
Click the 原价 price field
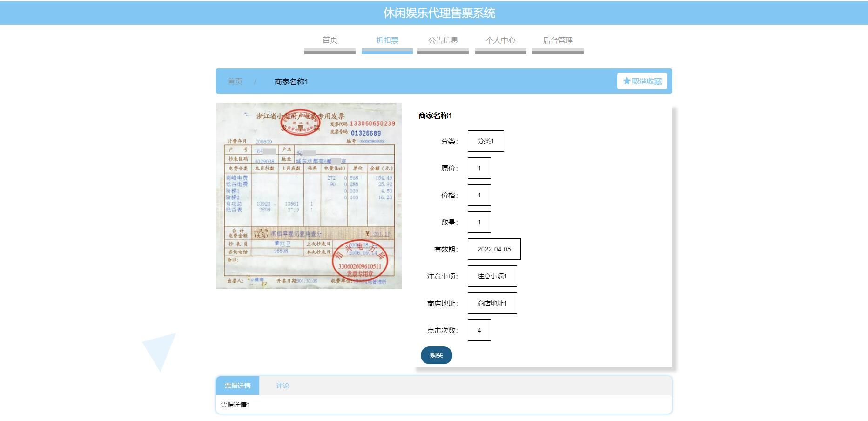click(479, 168)
